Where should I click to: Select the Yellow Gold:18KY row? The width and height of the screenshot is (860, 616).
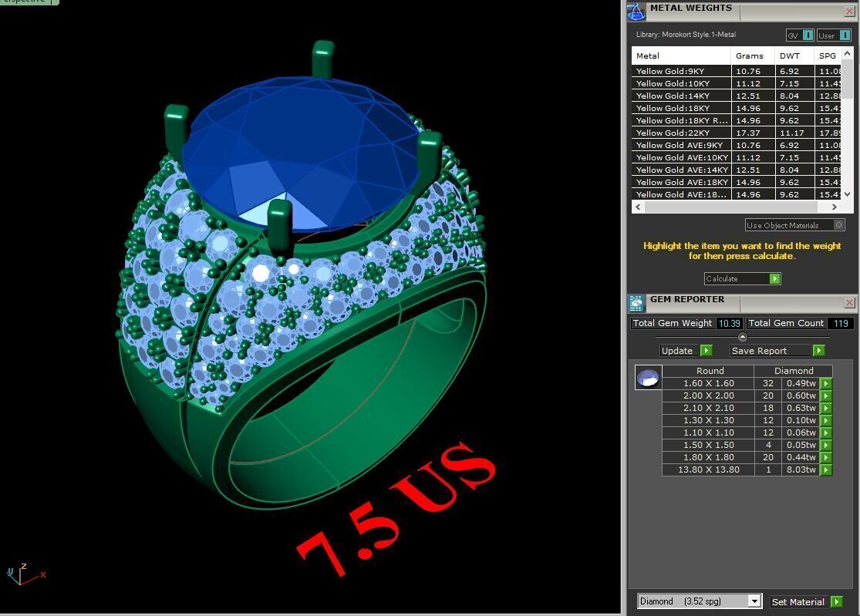point(737,108)
